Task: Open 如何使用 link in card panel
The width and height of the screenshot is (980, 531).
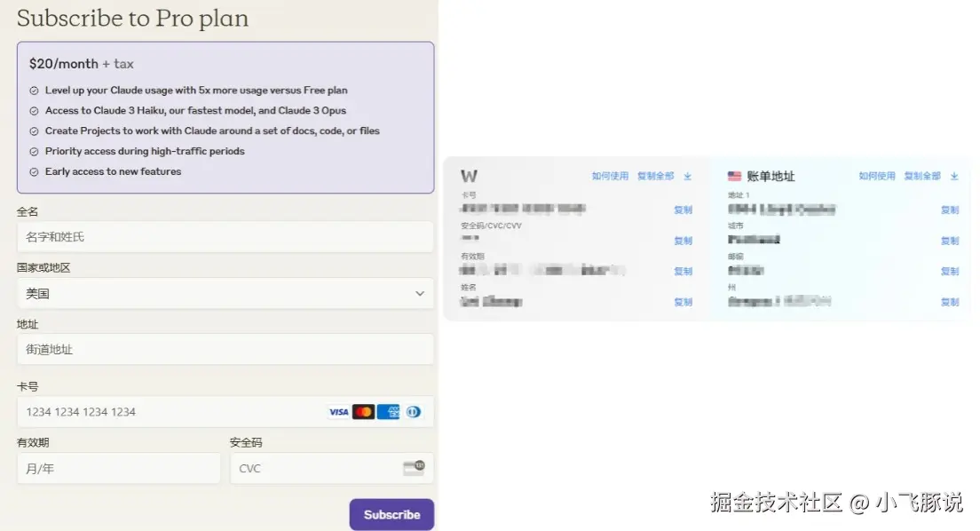Action: click(x=610, y=177)
